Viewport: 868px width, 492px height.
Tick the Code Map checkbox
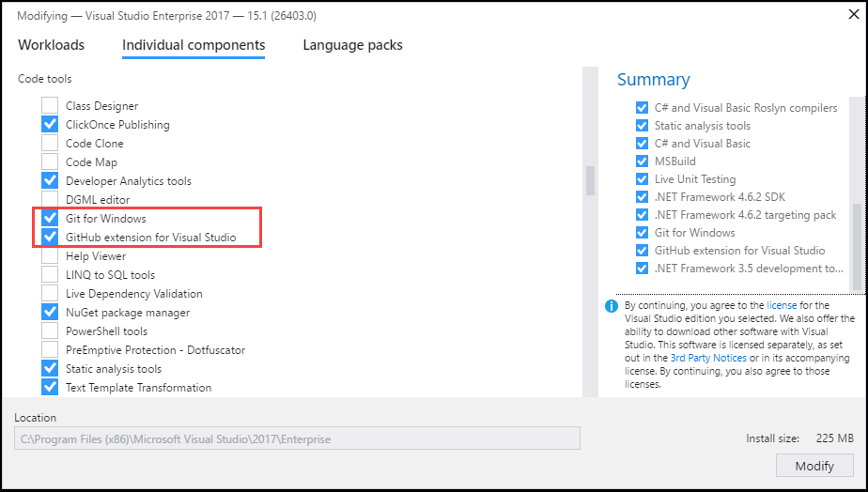pos(50,162)
